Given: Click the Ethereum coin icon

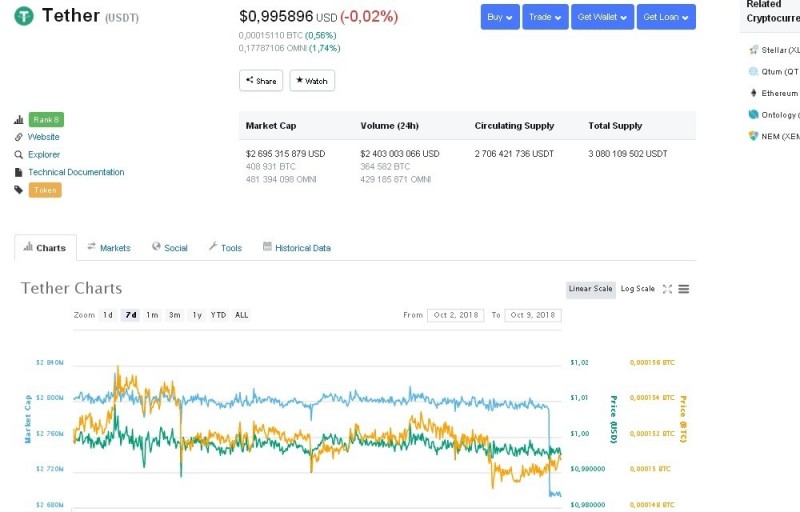Looking at the screenshot, I should tap(754, 93).
